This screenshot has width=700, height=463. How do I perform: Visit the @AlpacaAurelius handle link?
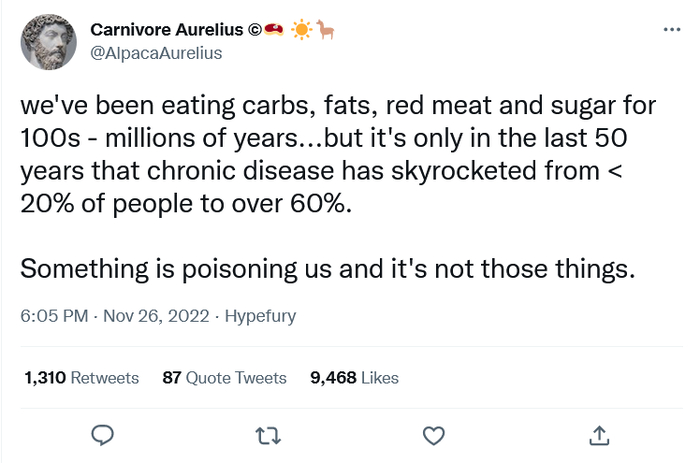[x=156, y=52]
